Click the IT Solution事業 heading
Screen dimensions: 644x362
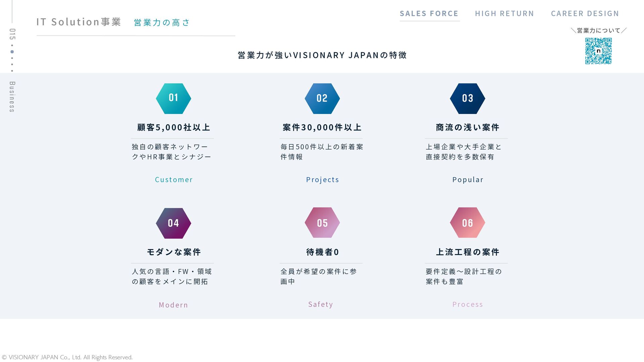[x=79, y=22]
